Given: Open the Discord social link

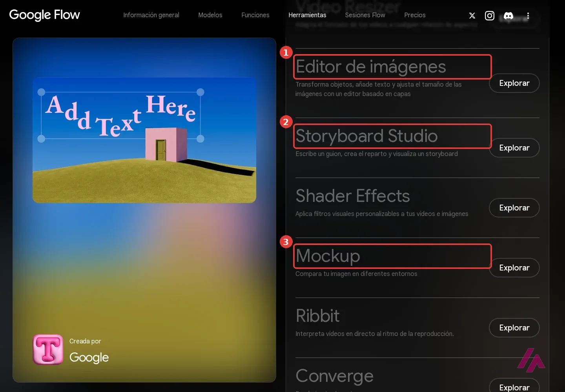Looking at the screenshot, I should [x=508, y=16].
